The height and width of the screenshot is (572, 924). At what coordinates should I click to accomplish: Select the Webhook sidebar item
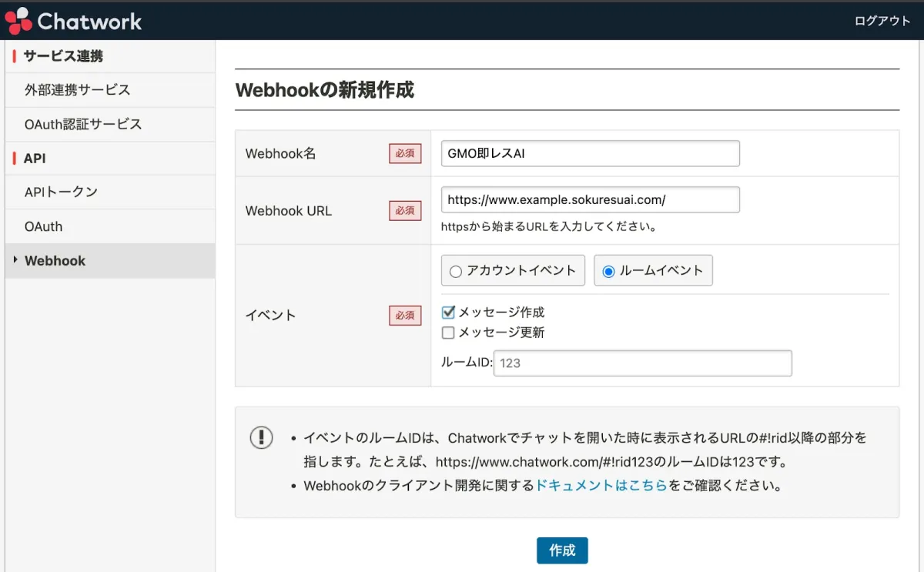pyautogui.click(x=55, y=261)
